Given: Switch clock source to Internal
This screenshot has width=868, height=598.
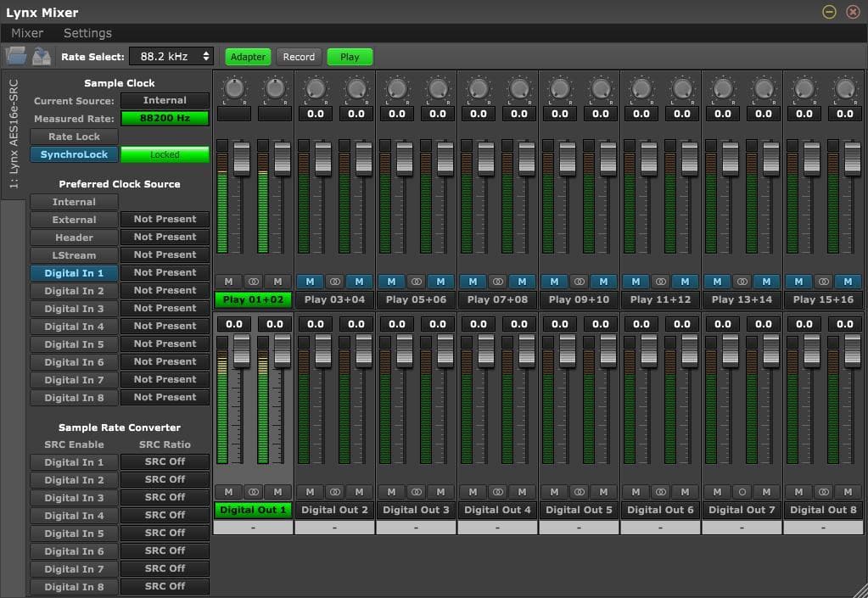Looking at the screenshot, I should [x=74, y=201].
